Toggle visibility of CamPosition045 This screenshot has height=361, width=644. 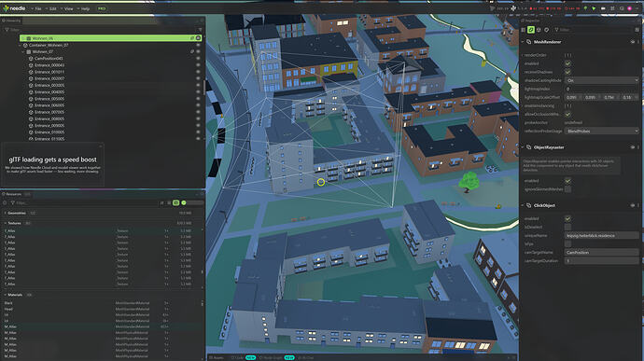click(x=198, y=59)
